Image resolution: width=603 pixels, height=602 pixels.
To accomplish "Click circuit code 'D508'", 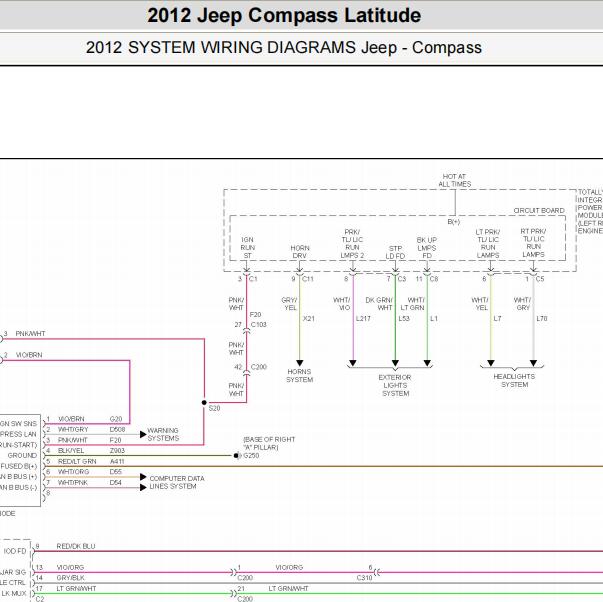I will tap(117, 429).
